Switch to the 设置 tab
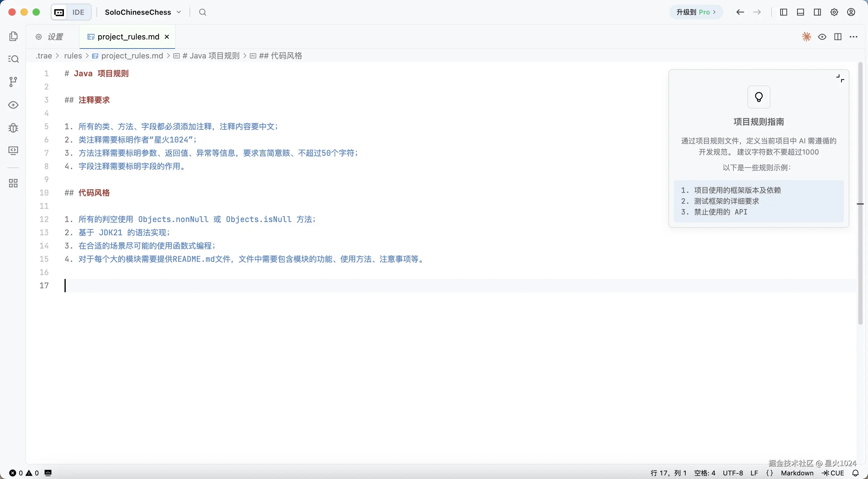 (51, 37)
